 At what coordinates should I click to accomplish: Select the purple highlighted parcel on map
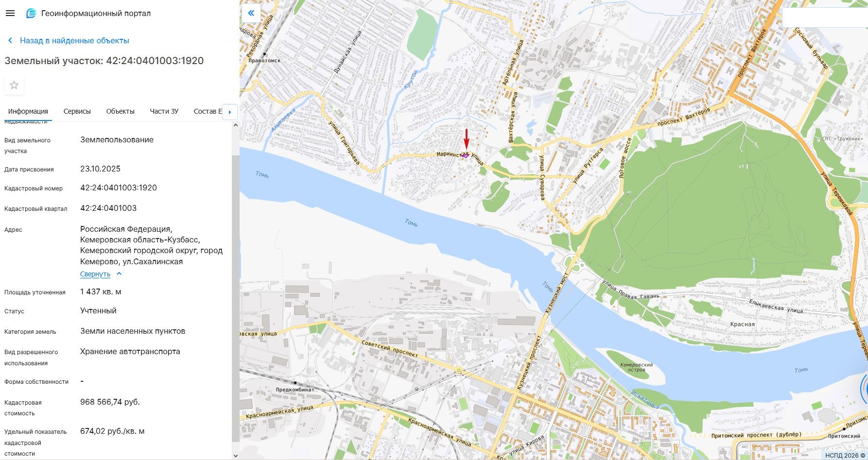tap(465, 155)
